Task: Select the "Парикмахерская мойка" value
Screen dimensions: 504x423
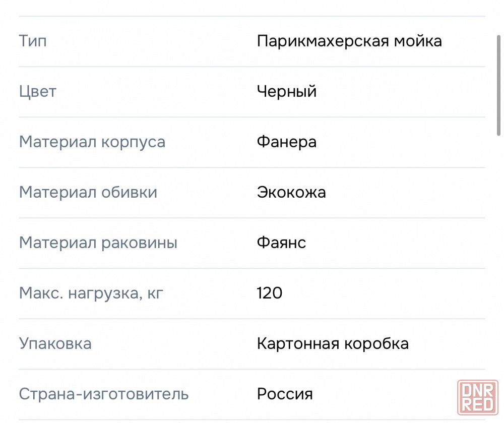Action: (349, 41)
